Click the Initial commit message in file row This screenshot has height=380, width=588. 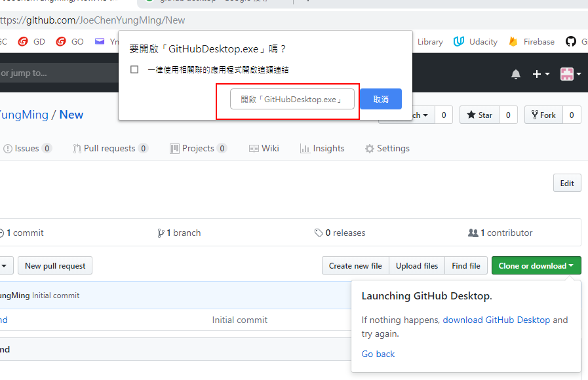240,320
